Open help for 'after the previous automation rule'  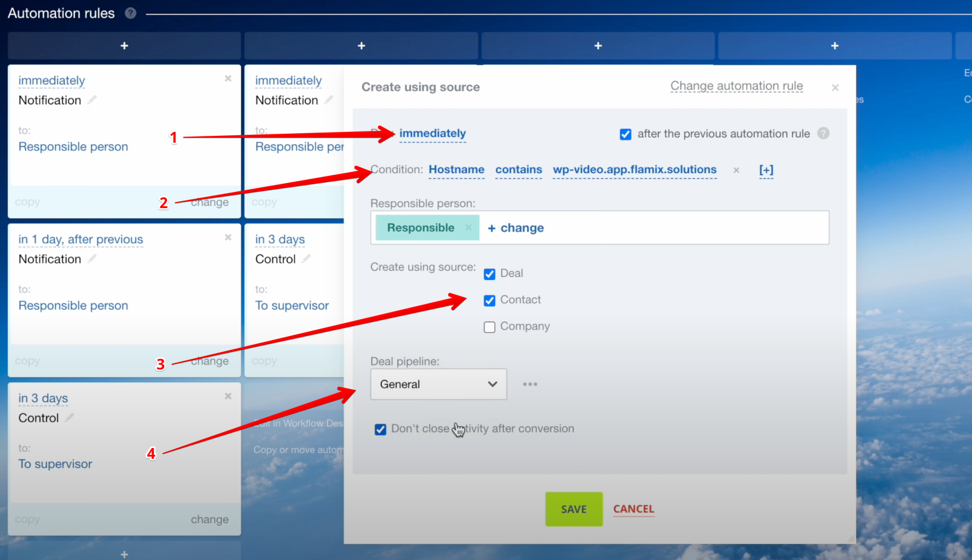tap(823, 134)
